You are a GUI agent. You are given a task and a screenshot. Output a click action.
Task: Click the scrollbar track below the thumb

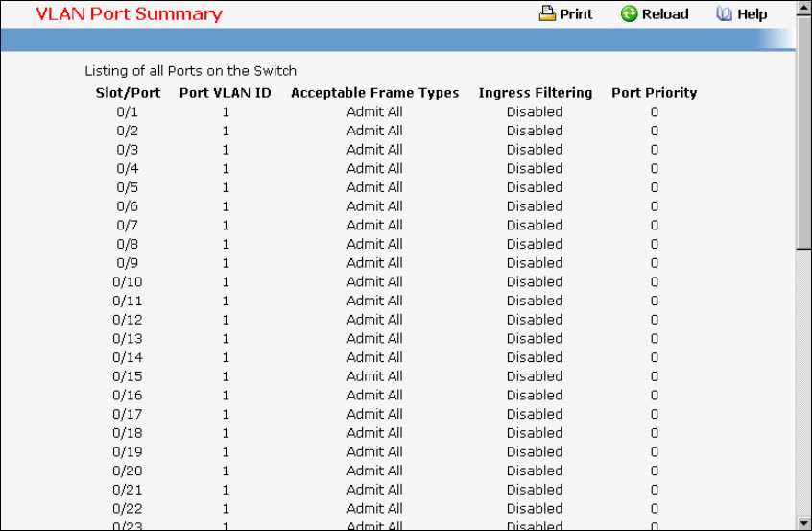804,384
